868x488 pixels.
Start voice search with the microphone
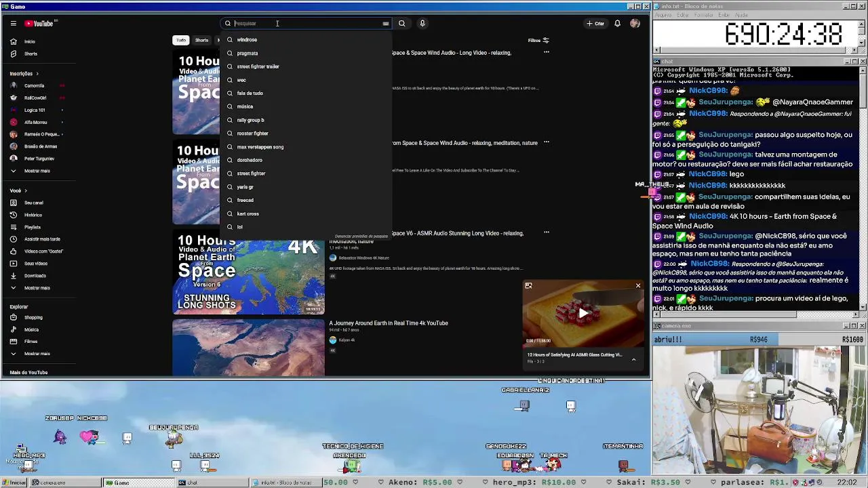[422, 24]
